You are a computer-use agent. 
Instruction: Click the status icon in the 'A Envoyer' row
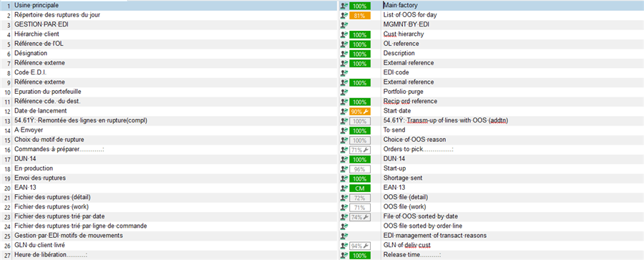click(344, 130)
